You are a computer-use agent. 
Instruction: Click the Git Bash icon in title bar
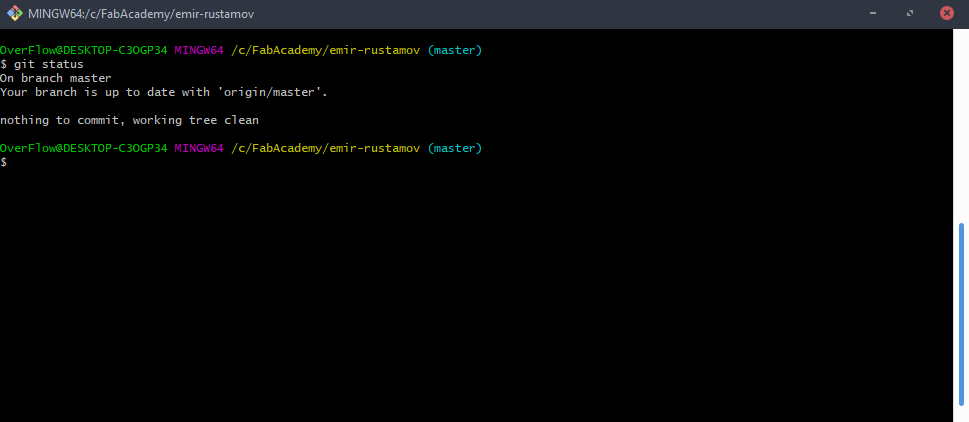tap(15, 14)
